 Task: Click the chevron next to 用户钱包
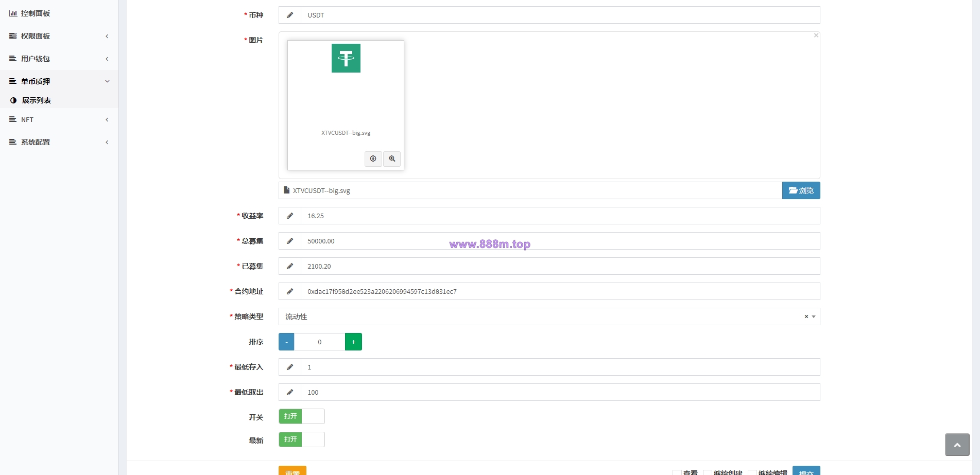(107, 59)
